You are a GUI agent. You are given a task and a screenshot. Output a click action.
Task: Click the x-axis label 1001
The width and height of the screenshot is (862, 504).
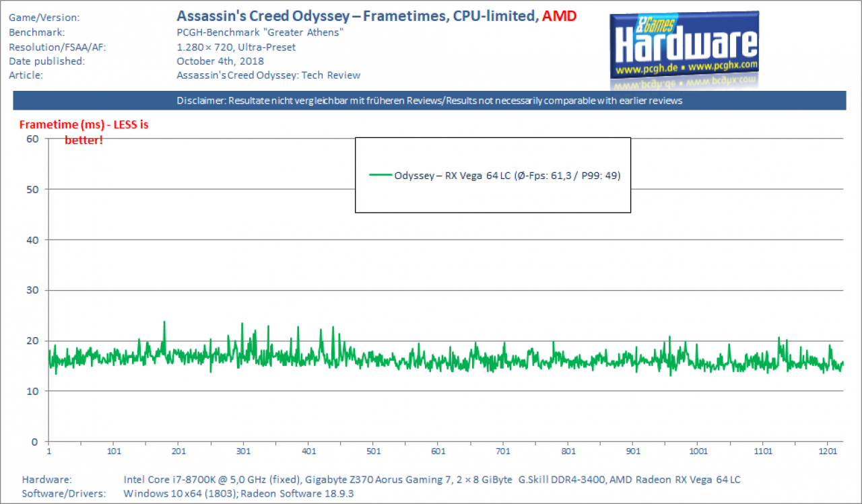(698, 452)
